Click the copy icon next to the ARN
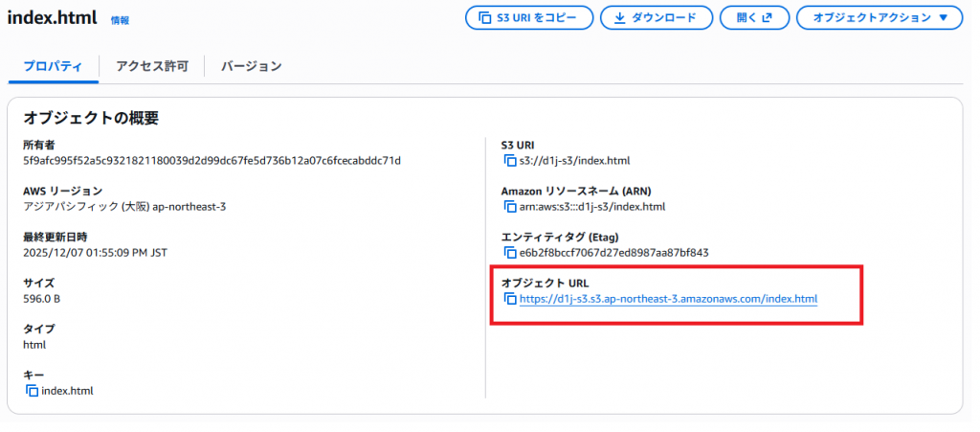980x432 pixels. point(509,207)
